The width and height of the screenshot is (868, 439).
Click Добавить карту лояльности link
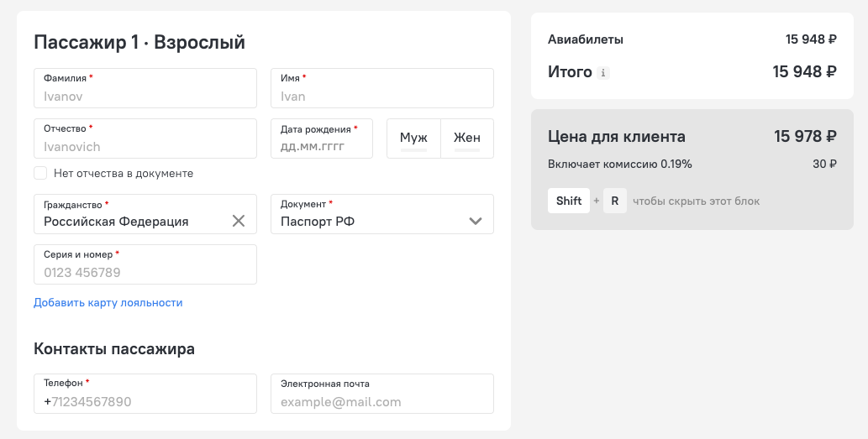[x=108, y=302]
